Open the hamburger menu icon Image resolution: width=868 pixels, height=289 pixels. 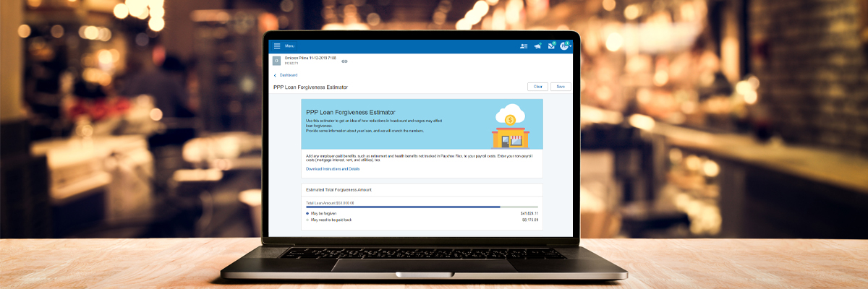[276, 46]
